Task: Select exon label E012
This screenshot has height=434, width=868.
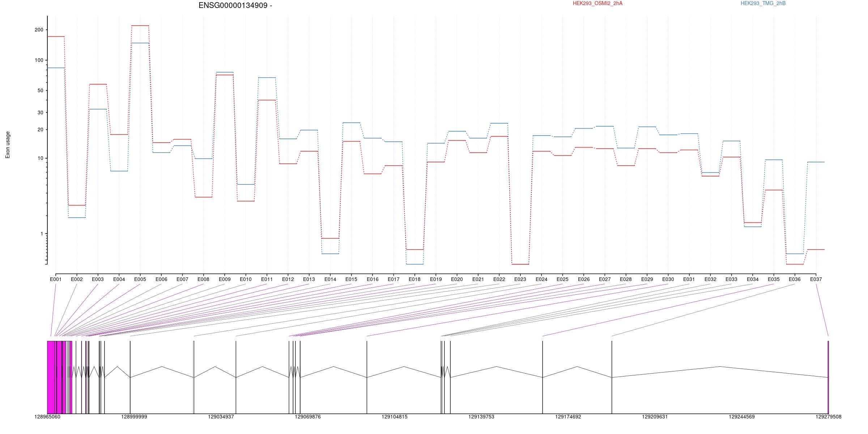Action: 288,279
